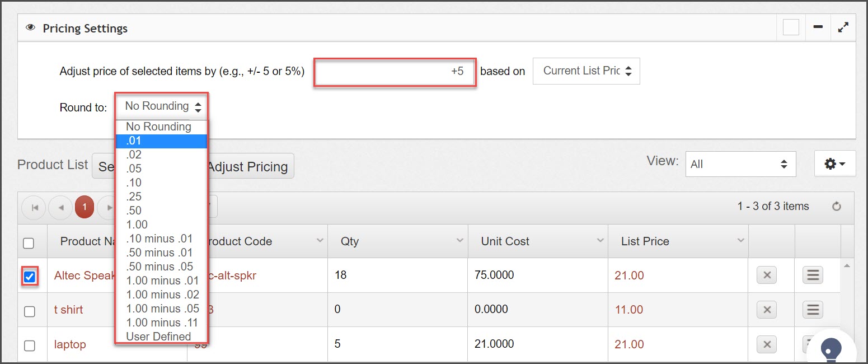Select 1.00 minus .02 rounding
The width and height of the screenshot is (868, 364).
pyautogui.click(x=161, y=295)
